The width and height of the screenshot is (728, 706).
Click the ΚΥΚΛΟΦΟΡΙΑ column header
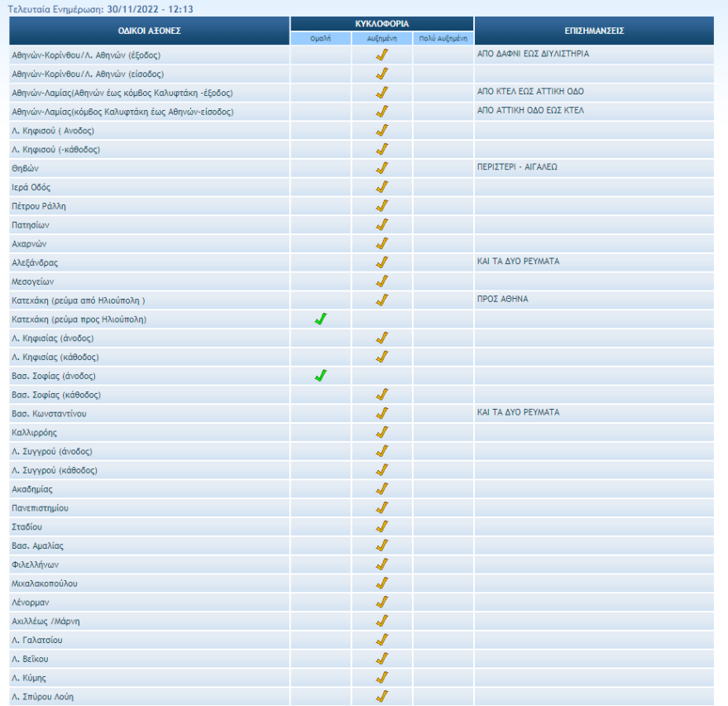381,24
